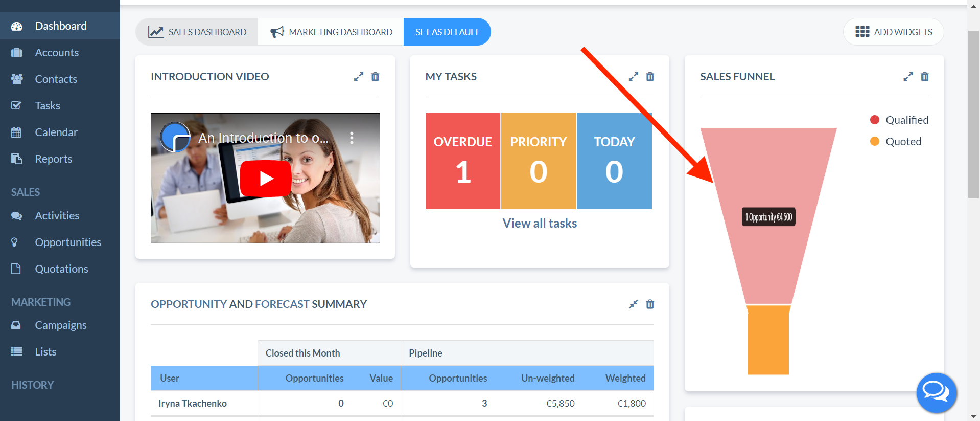Open the live chat bubble
This screenshot has width=980, height=421.
pos(936,393)
